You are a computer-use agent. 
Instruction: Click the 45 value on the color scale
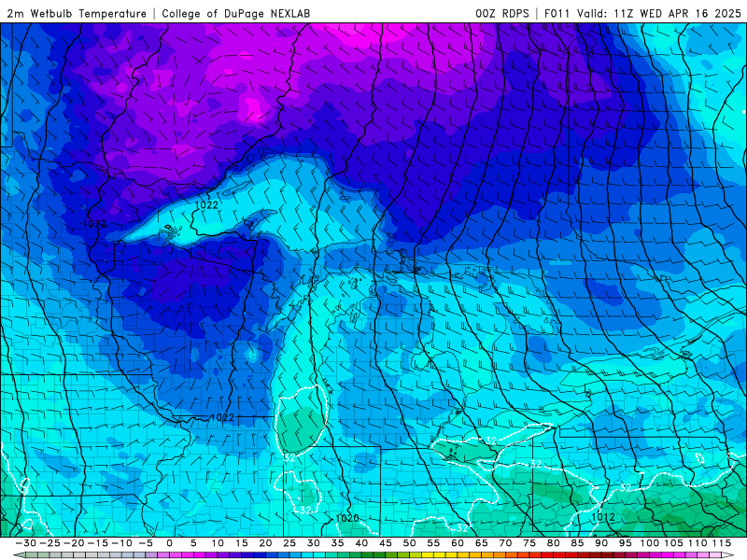tap(386, 543)
